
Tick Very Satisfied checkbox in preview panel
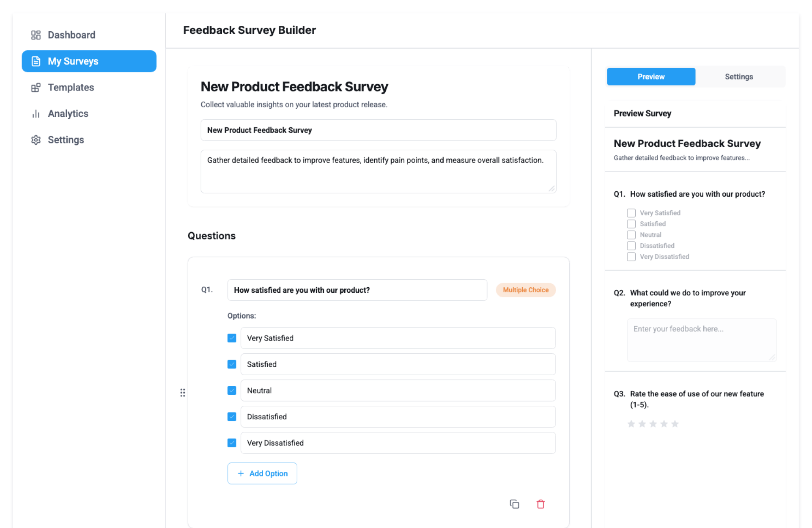click(631, 213)
